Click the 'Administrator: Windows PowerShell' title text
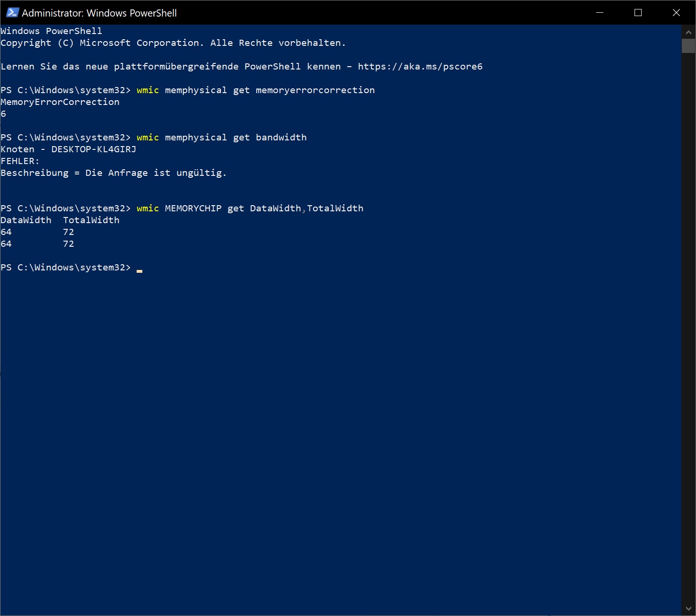 (99, 13)
